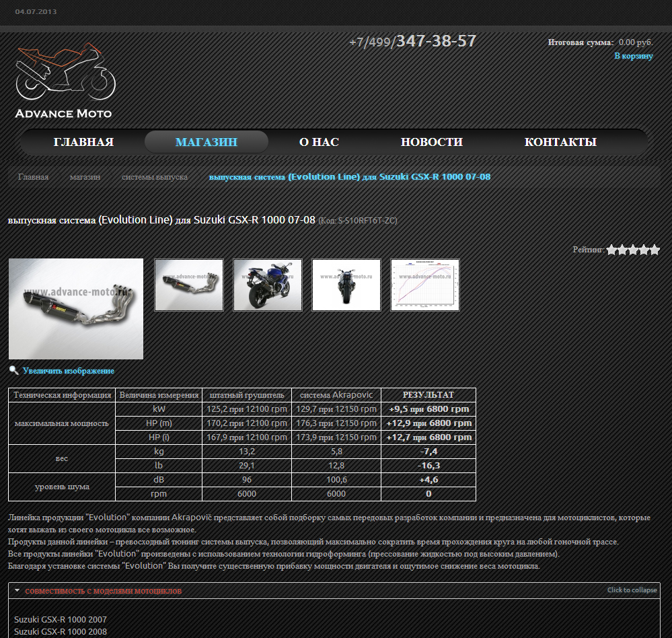Click the Рейтинг label
Viewport: 672px width, 638px height.
(x=589, y=250)
